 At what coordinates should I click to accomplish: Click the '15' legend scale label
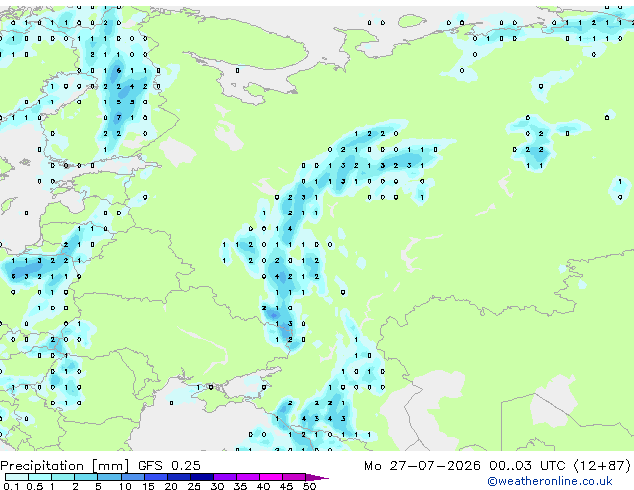click(x=148, y=486)
